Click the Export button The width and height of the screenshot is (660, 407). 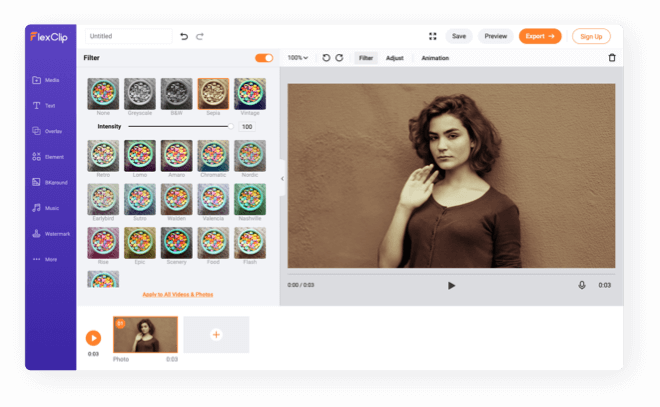pos(540,36)
